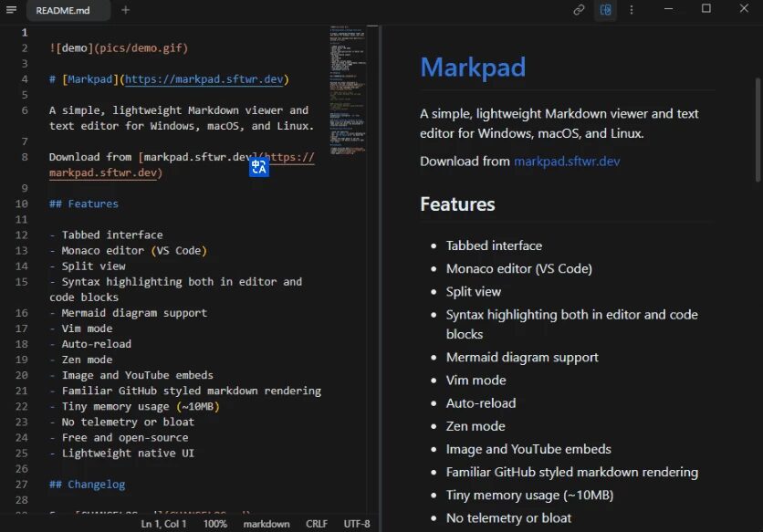Click the Ln 1, Col 1 status entry
Image resolution: width=763 pixels, height=532 pixels.
[x=163, y=524]
